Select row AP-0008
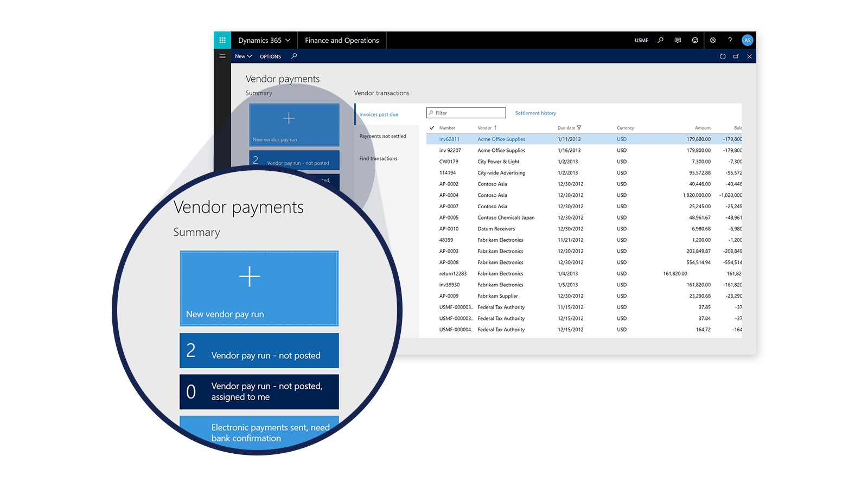The height and width of the screenshot is (488, 868). pyautogui.click(x=584, y=262)
